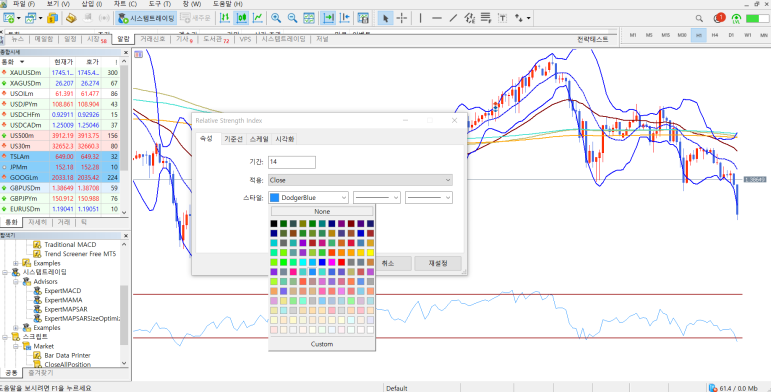Screen dimensions: 773x392
Task: Open the 차트 (C) menu
Action: [125, 4]
